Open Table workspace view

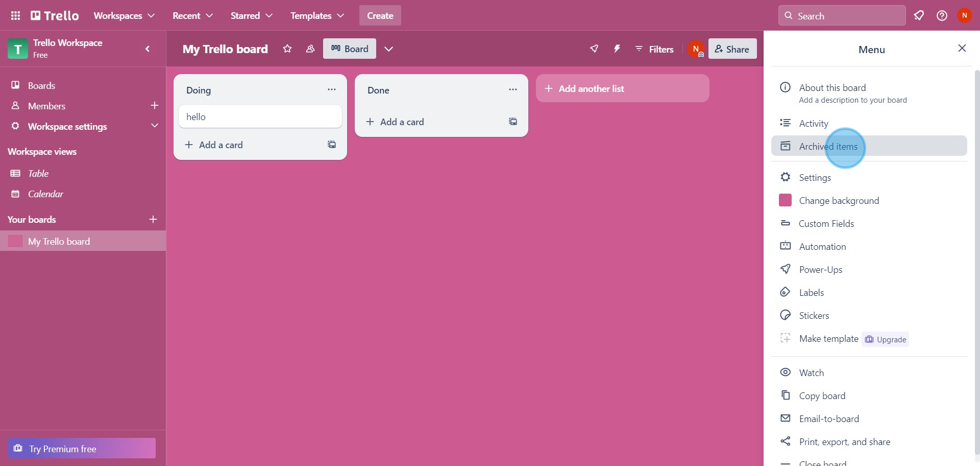83,174
